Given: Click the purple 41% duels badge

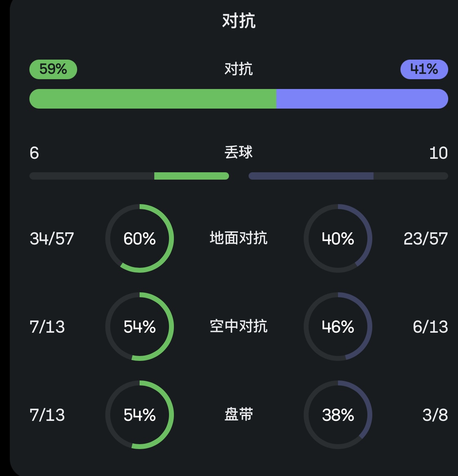Looking at the screenshot, I should (424, 69).
